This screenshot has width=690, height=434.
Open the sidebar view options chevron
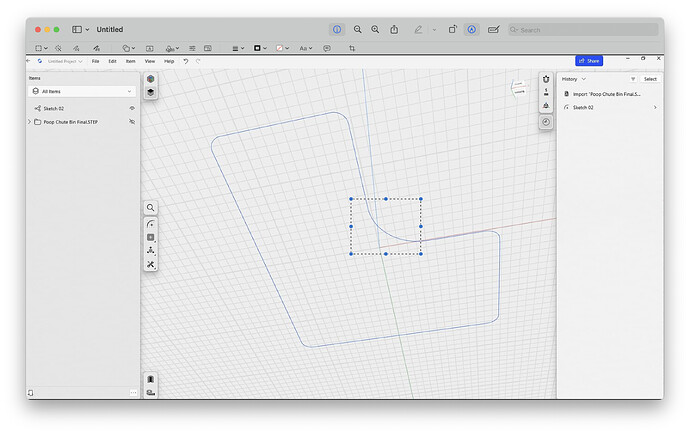[87, 29]
